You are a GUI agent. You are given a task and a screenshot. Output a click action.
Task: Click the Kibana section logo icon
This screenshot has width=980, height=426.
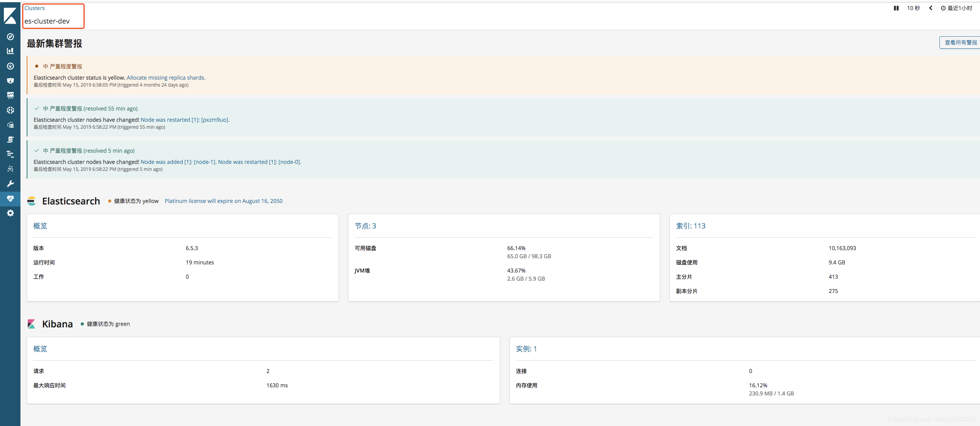pyautogui.click(x=32, y=324)
